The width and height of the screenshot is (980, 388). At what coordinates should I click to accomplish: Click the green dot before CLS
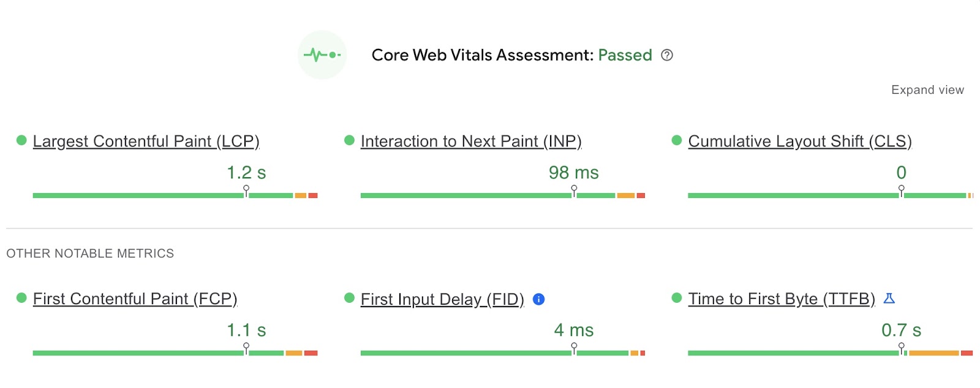676,140
